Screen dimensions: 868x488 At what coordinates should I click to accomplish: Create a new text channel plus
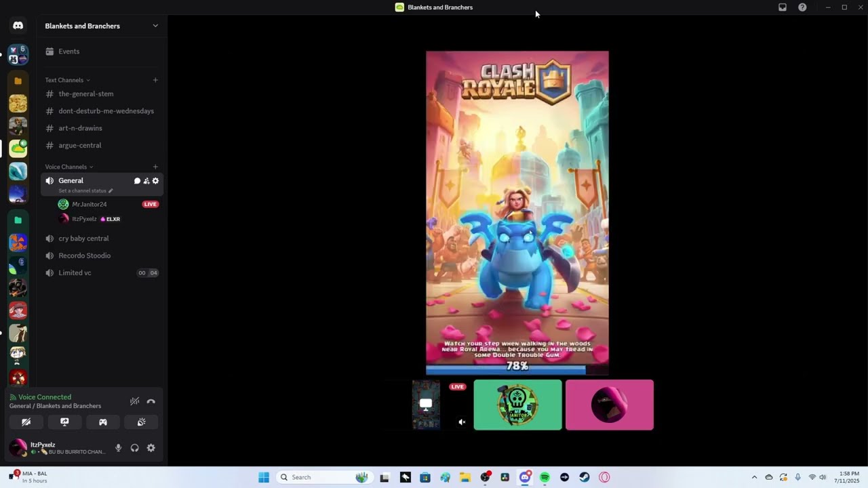tap(155, 80)
